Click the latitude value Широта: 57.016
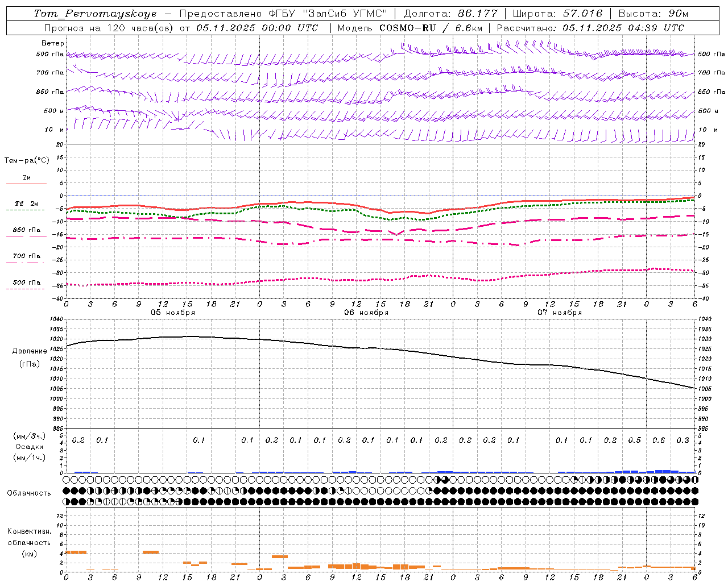 (557, 14)
